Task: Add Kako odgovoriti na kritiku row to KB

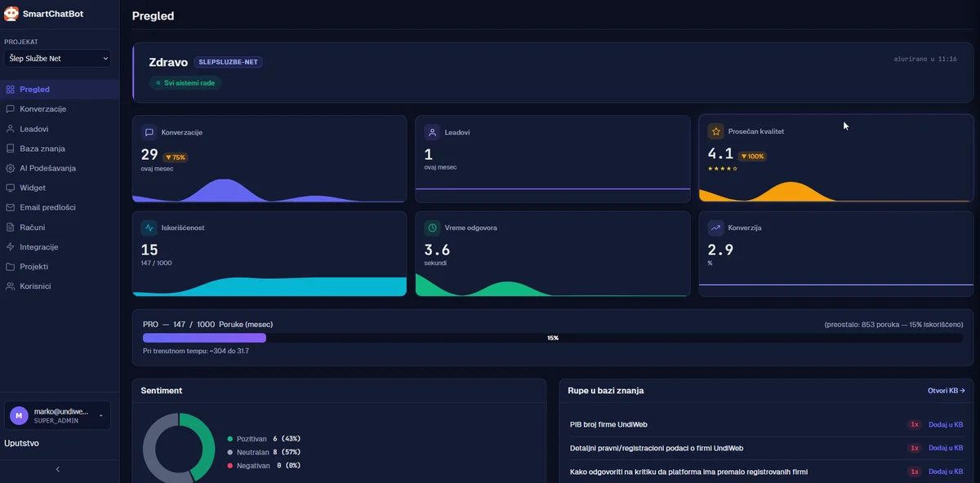Action: 946,472
